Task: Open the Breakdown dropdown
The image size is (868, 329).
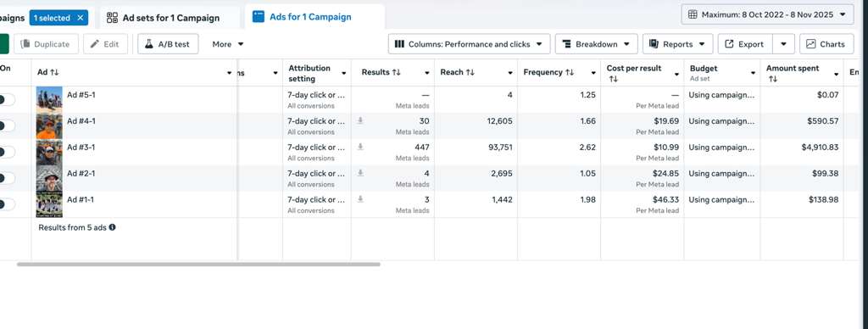Action: point(596,44)
